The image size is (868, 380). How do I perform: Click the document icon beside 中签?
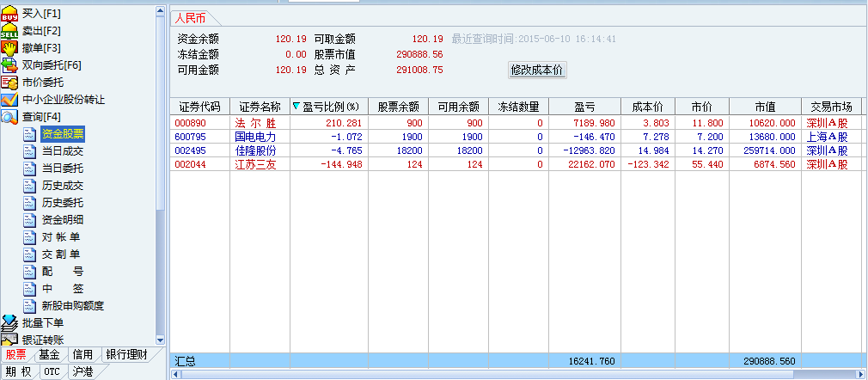coord(30,289)
